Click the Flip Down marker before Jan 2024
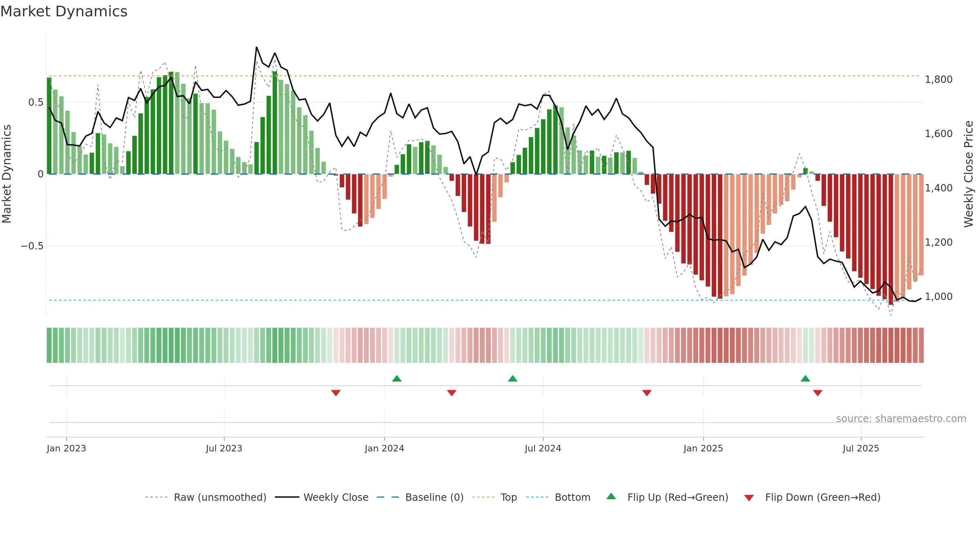 tap(336, 393)
